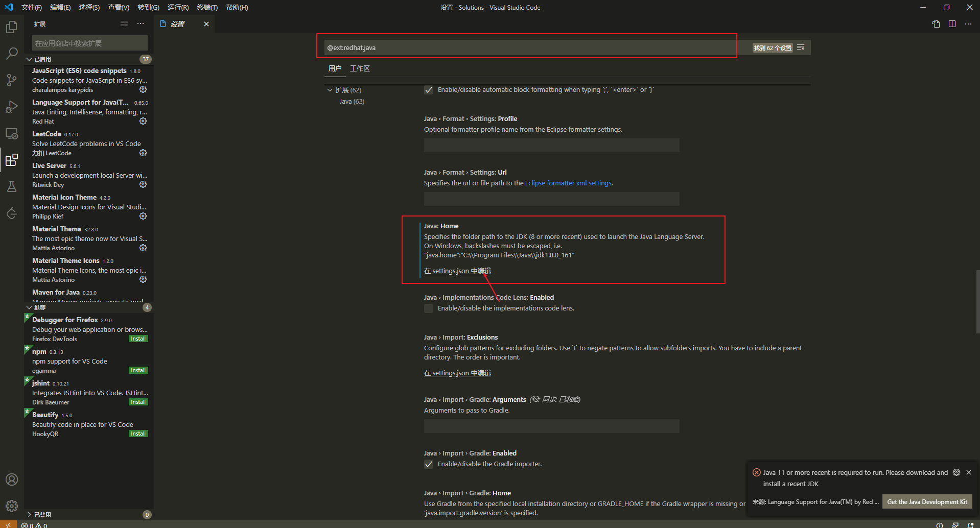Image resolution: width=980 pixels, height=528 pixels.
Task: Dismiss the Java 11 required notification
Action: pos(969,472)
